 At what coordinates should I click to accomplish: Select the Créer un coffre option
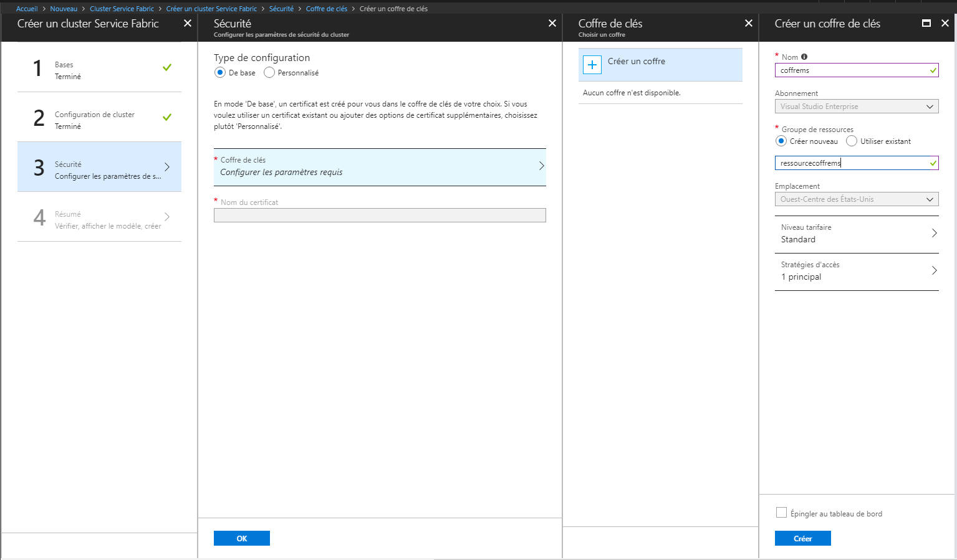click(660, 65)
